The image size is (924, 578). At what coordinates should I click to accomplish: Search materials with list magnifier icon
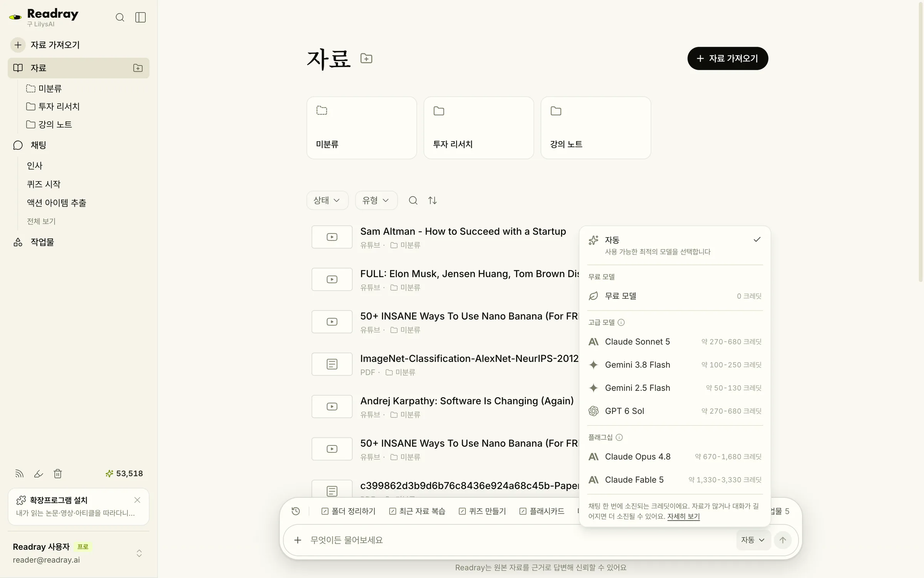413,200
